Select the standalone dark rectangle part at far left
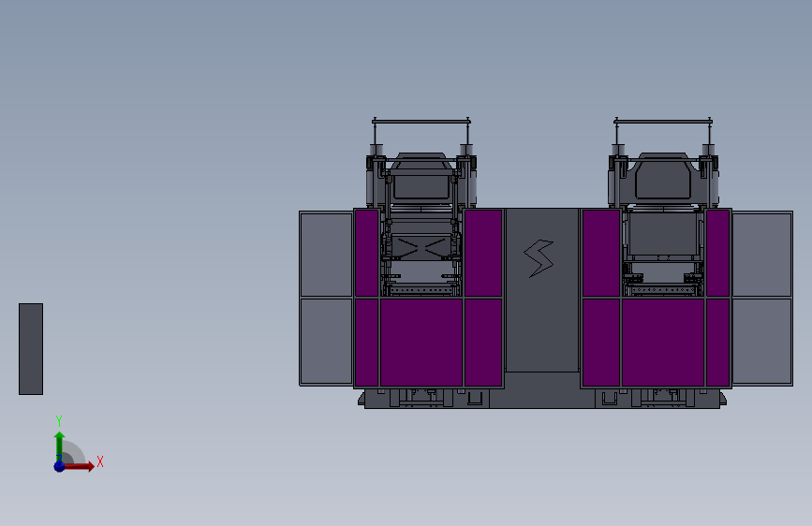Screen dimensions: 812x526 31,349
